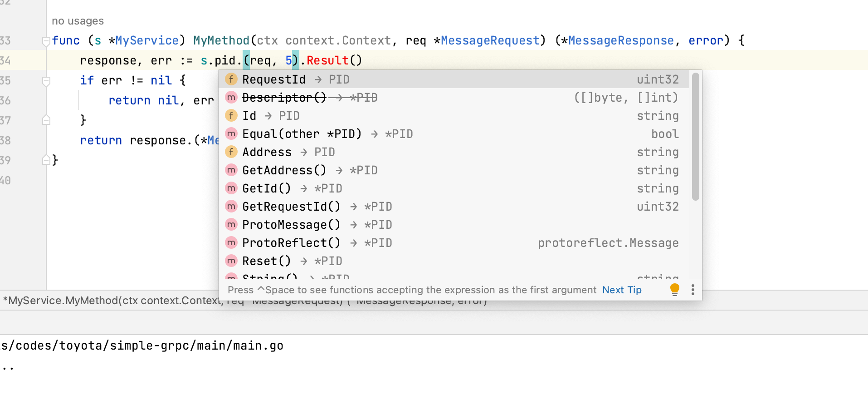This screenshot has height=405, width=868.
Task: Click the field icon next to Id
Action: point(231,115)
